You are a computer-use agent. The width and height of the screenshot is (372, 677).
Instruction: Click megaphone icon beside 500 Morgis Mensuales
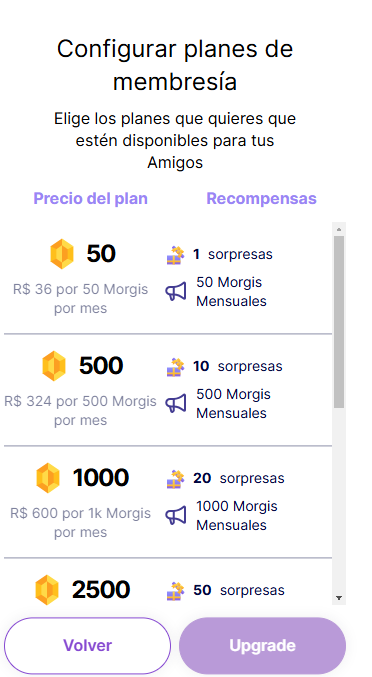pos(176,403)
